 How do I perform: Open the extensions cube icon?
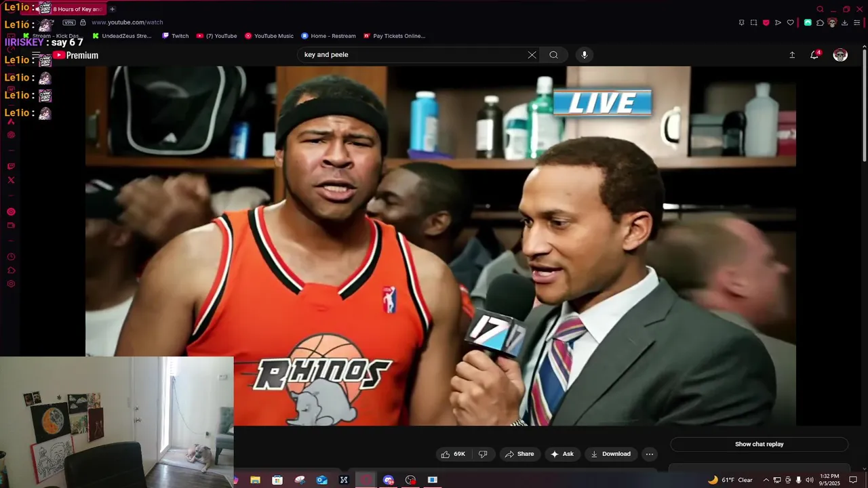point(820,22)
